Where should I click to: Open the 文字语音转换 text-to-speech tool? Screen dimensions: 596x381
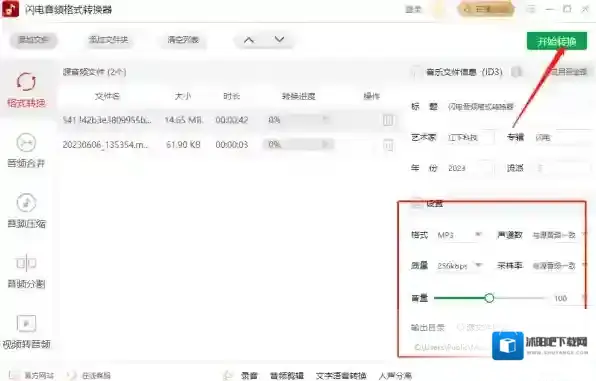(341, 376)
